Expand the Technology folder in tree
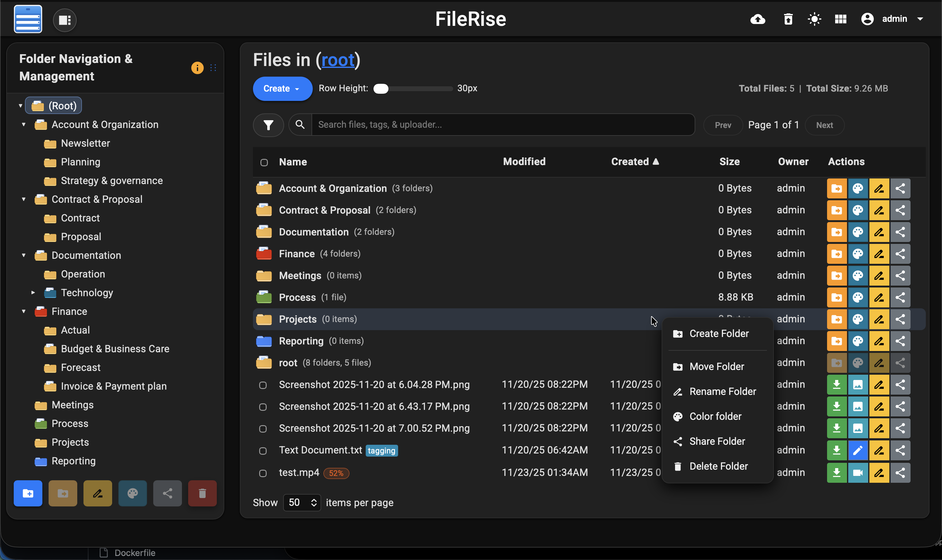Viewport: 942px width, 560px height. (x=33, y=292)
